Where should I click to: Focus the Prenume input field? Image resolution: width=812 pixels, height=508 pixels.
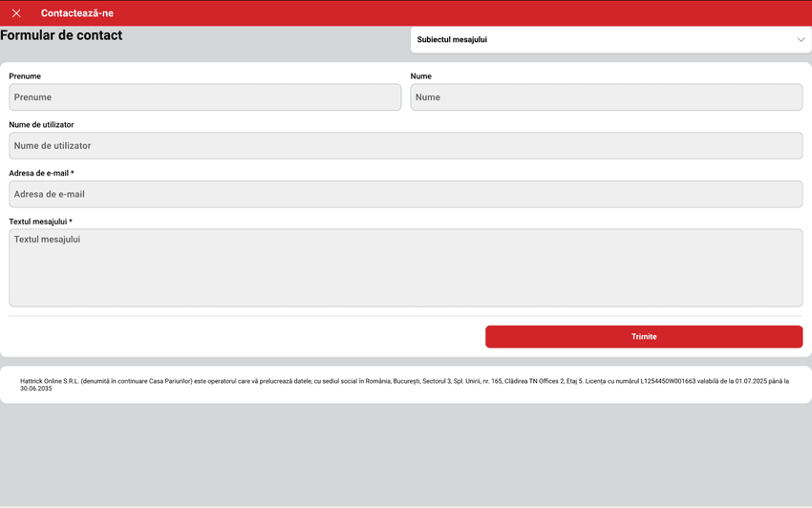tap(204, 97)
